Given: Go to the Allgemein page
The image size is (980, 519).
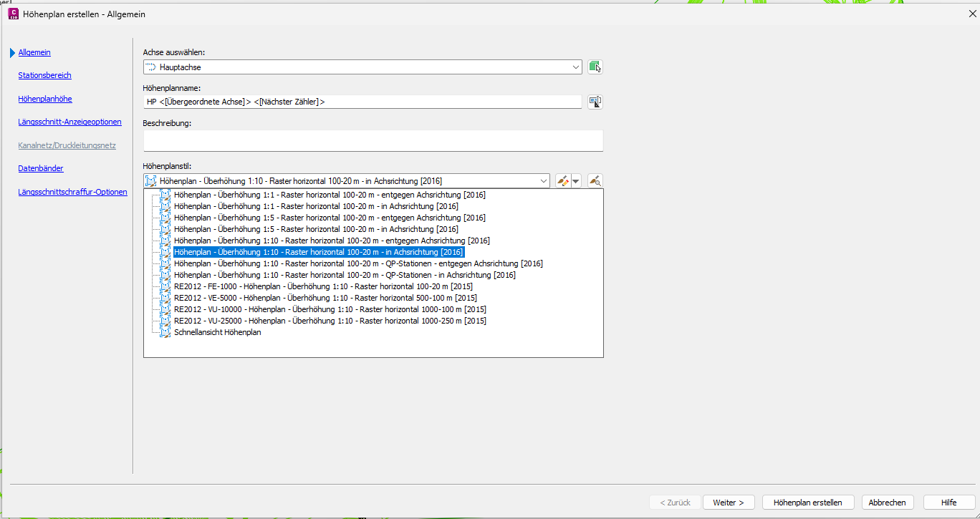Looking at the screenshot, I should 34,52.
